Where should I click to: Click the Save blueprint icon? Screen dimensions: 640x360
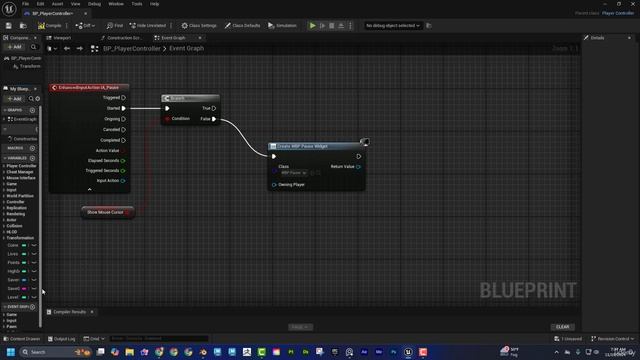click(x=9, y=26)
